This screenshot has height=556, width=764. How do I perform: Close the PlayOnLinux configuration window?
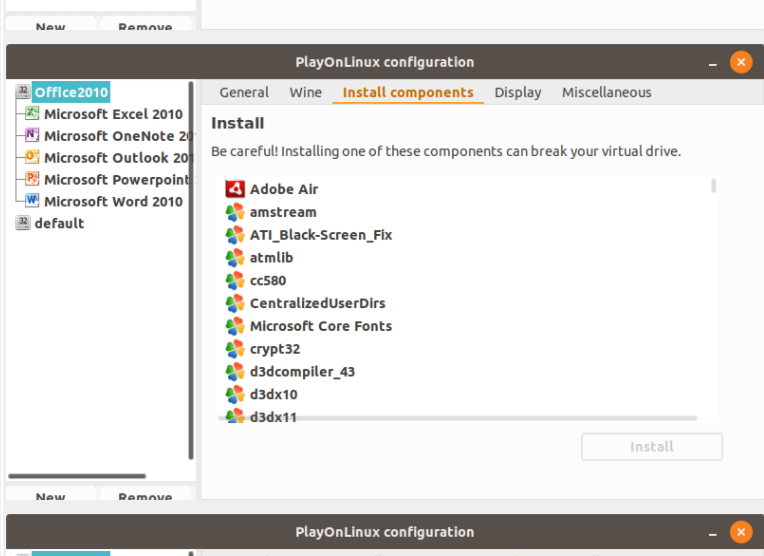coord(740,62)
